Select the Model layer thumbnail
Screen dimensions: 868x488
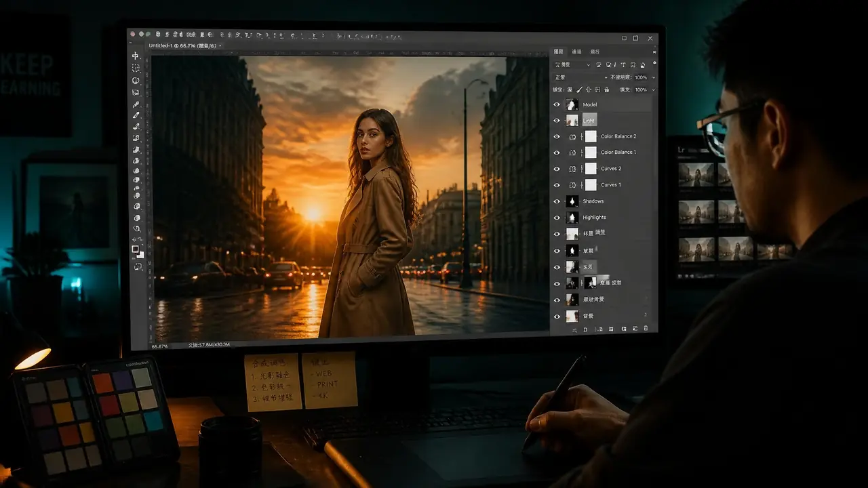click(x=572, y=104)
